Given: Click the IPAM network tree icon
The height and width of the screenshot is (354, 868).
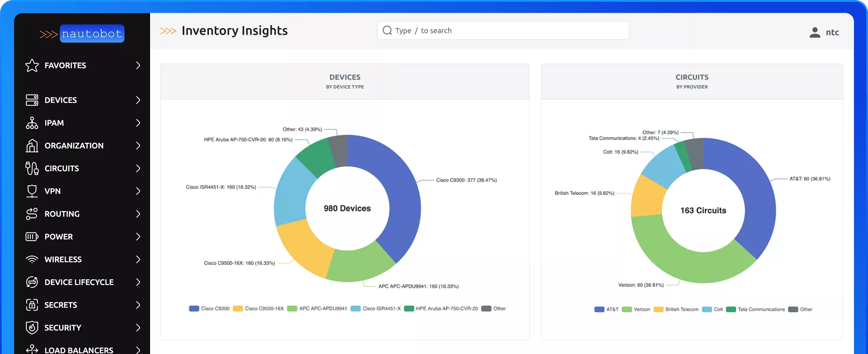Looking at the screenshot, I should 32,123.
